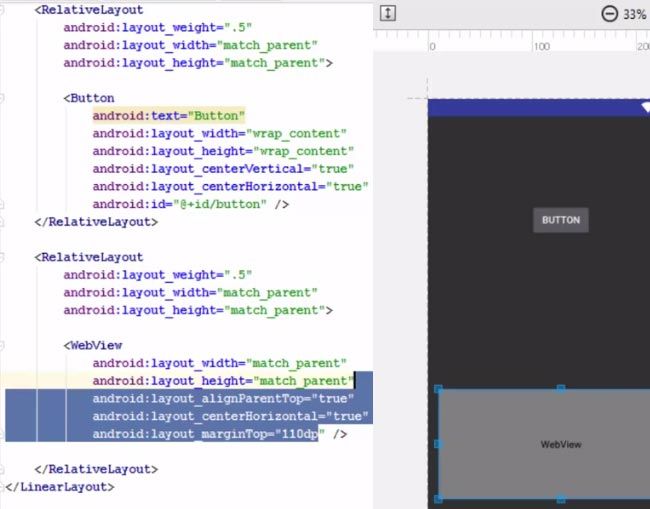Click the WebView's layout_width="match_parent" line
This screenshot has height=509, width=650.
click(x=219, y=363)
